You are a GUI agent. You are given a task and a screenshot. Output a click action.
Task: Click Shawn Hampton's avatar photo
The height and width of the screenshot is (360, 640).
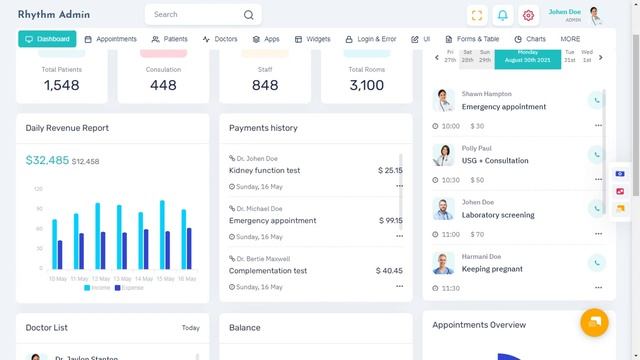[443, 100]
